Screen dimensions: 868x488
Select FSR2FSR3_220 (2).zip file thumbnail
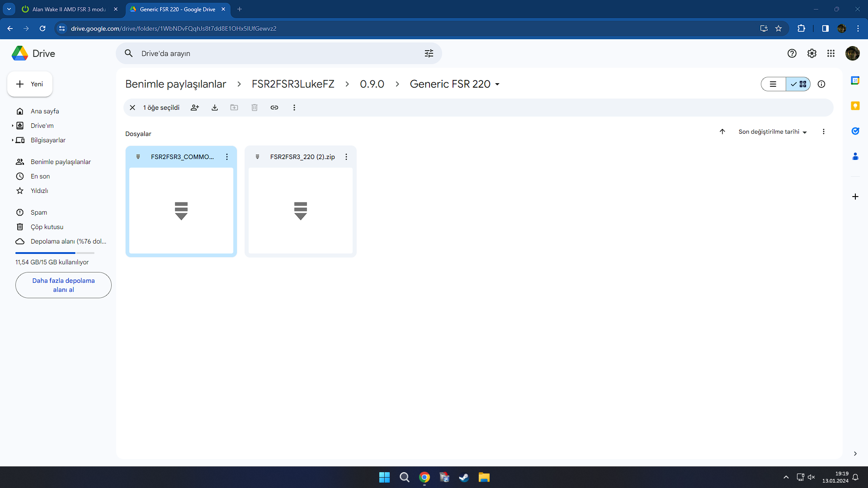coord(301,211)
